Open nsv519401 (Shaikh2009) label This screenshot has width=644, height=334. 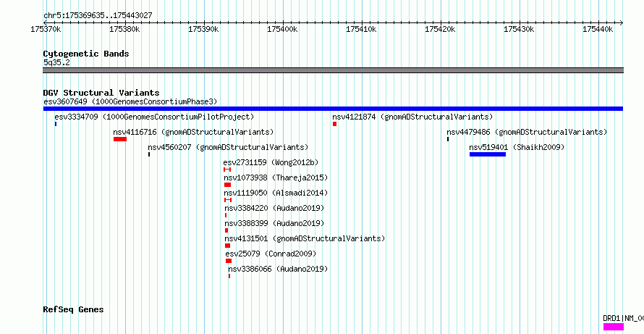point(517,147)
